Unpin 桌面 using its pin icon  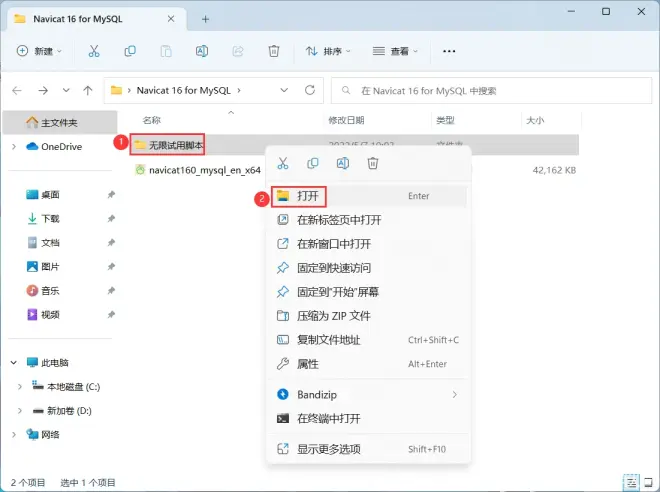tap(111, 194)
